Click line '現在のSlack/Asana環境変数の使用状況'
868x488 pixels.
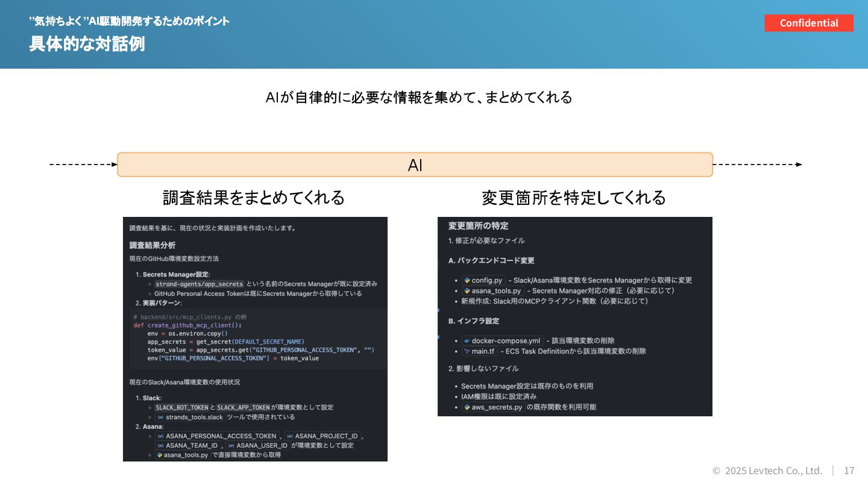coord(184,382)
